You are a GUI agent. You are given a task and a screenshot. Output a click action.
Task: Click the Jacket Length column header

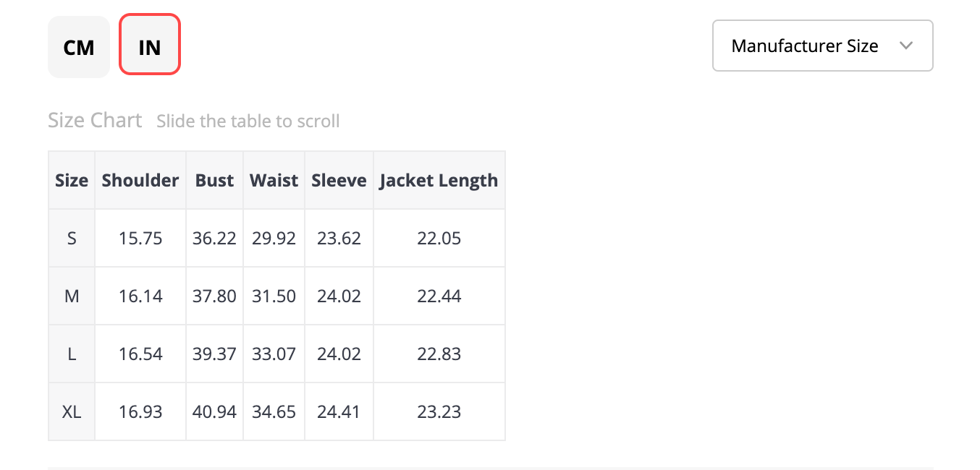[x=439, y=180]
